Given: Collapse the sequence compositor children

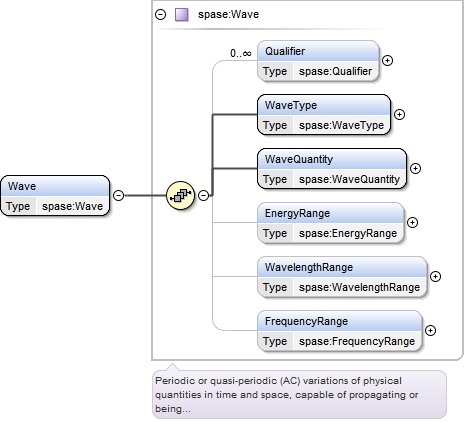Looking at the screenshot, I should point(203,195).
